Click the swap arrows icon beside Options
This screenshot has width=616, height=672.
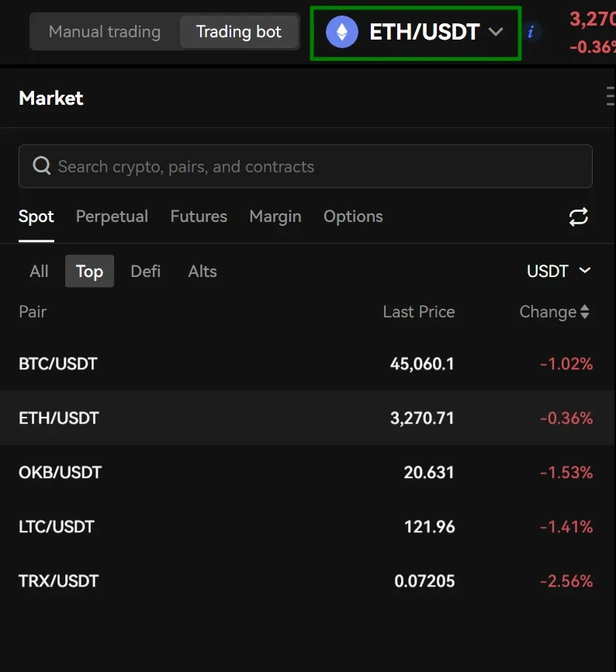point(578,216)
